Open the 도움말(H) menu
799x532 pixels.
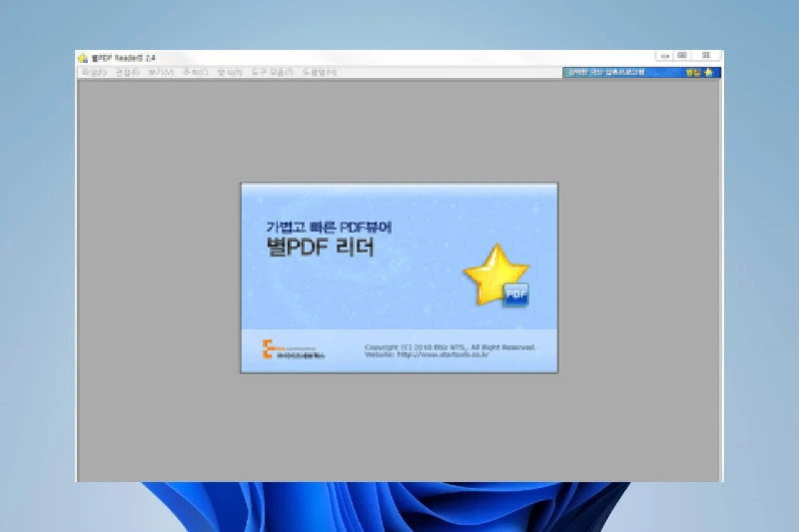[319, 72]
